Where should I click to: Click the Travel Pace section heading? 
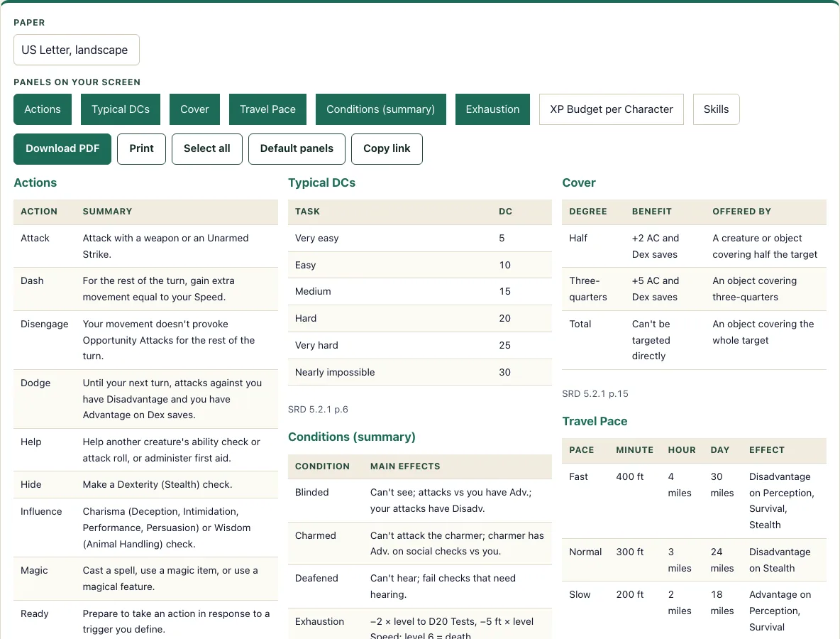[x=595, y=421]
